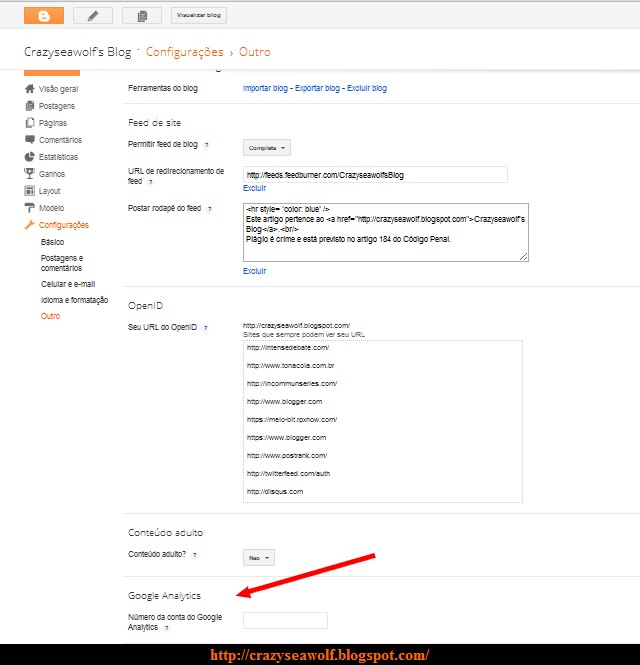Click help icon next to Permitir feed de blog
The image size is (640, 665).
(207, 145)
